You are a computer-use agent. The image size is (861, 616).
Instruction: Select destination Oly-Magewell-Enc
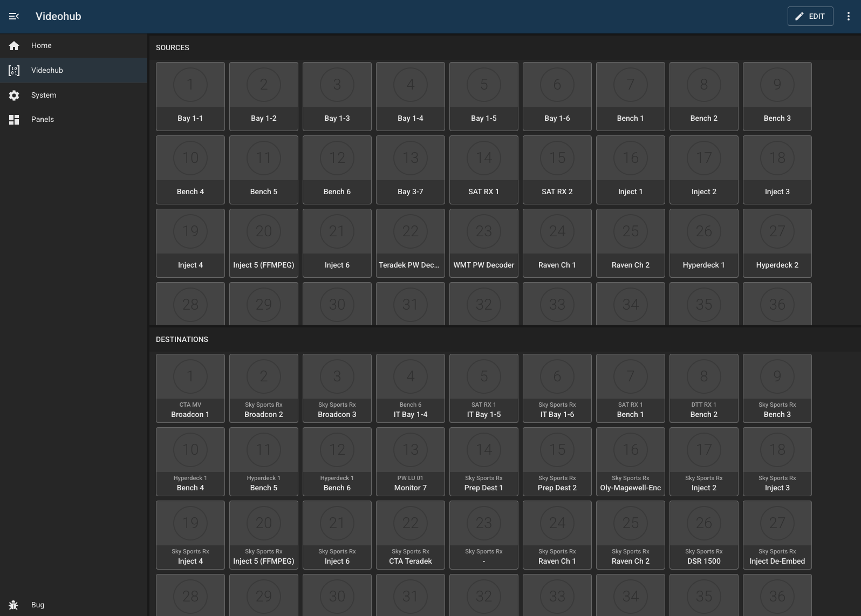631,462
